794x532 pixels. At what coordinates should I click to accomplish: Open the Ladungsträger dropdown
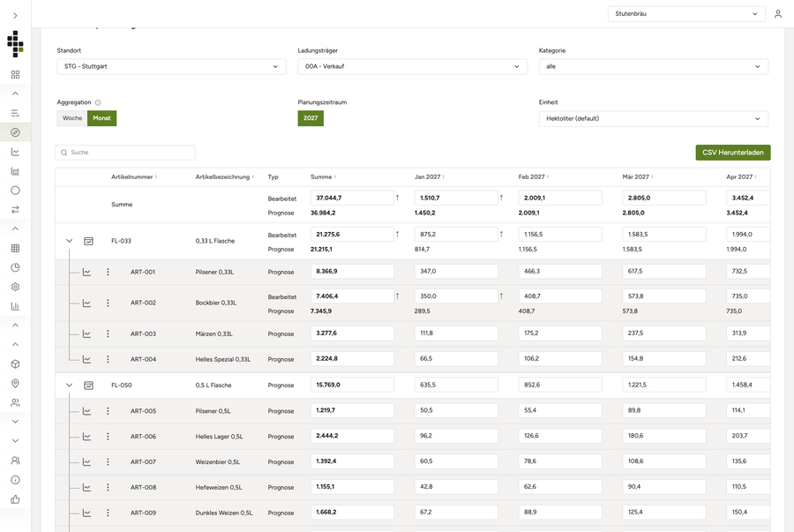[x=412, y=66]
